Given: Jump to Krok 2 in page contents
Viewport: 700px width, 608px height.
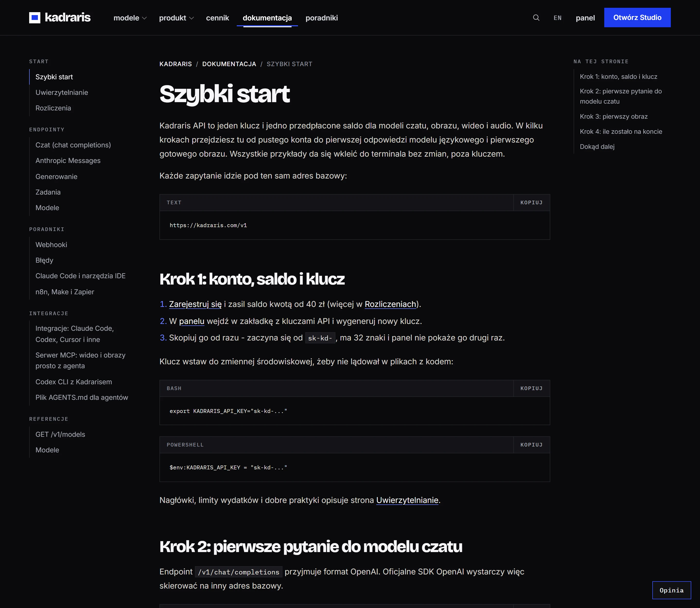Looking at the screenshot, I should pyautogui.click(x=621, y=96).
